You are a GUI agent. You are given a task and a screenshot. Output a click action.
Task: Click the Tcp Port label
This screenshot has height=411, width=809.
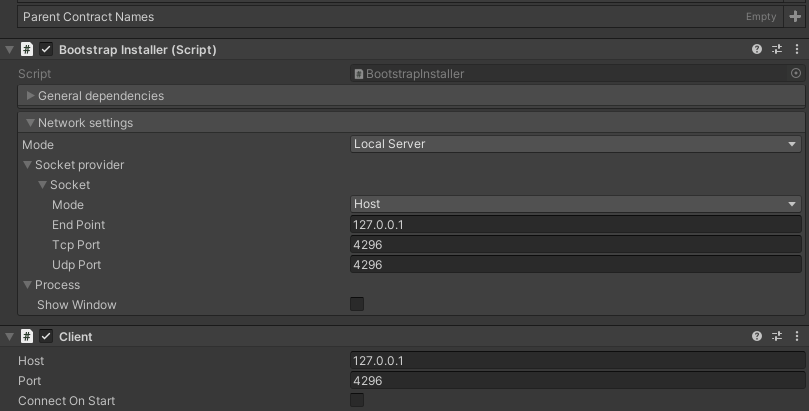76,245
